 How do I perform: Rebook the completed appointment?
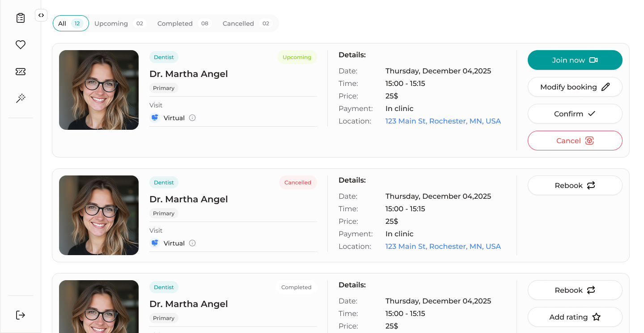(x=575, y=290)
